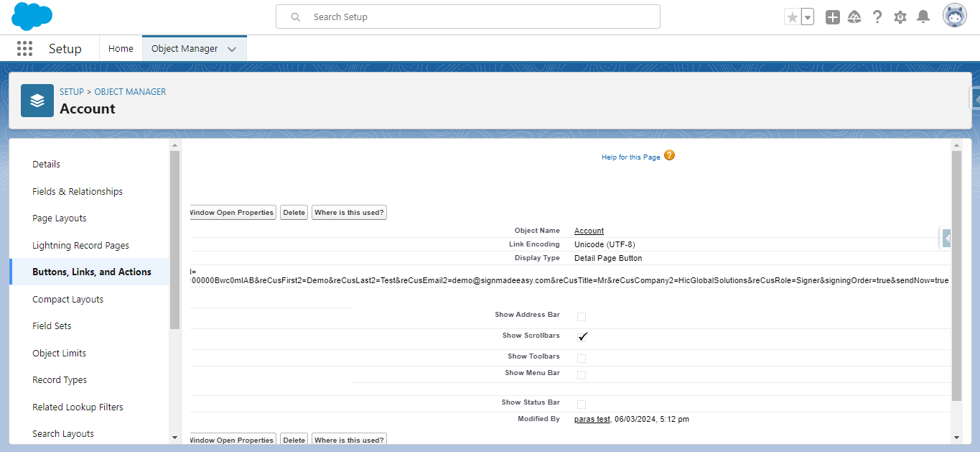Click the Account page heading
980x452 pixels.
coord(88,109)
